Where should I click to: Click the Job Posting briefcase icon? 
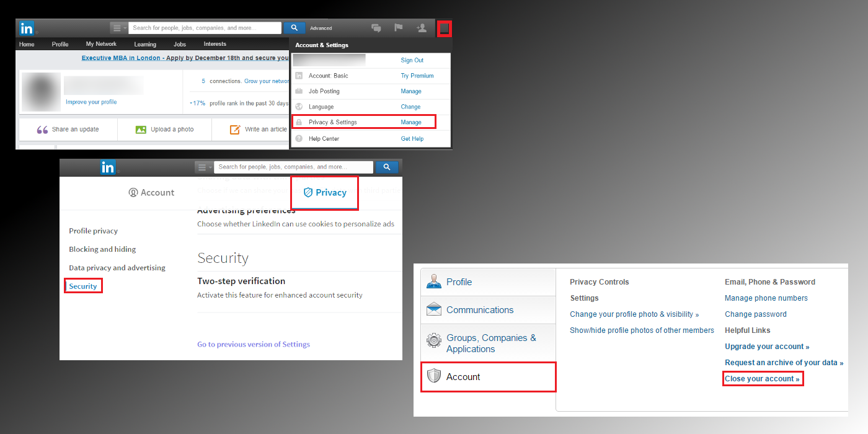[x=299, y=91]
